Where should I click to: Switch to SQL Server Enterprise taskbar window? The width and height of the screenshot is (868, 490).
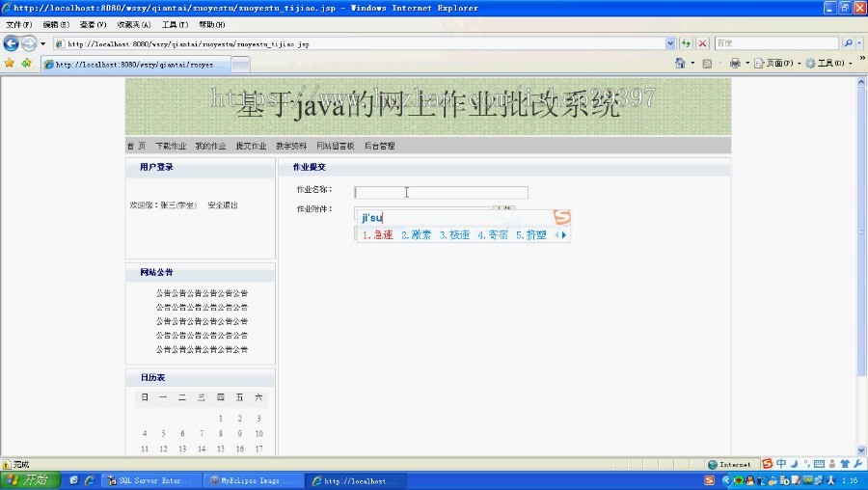point(152,481)
